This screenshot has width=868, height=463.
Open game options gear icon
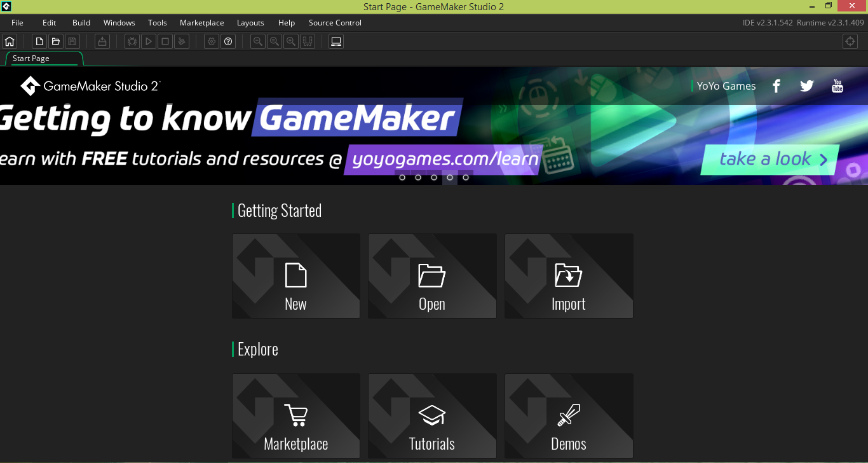coord(212,41)
